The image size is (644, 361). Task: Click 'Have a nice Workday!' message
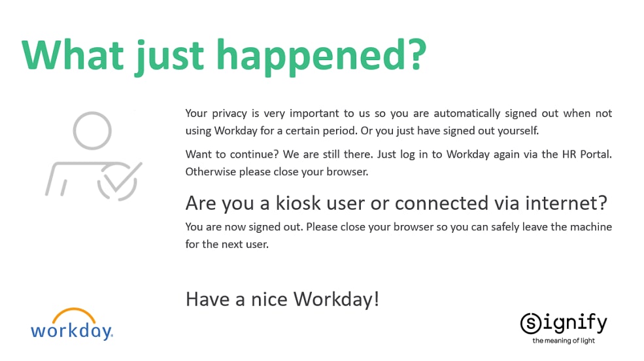click(x=282, y=300)
